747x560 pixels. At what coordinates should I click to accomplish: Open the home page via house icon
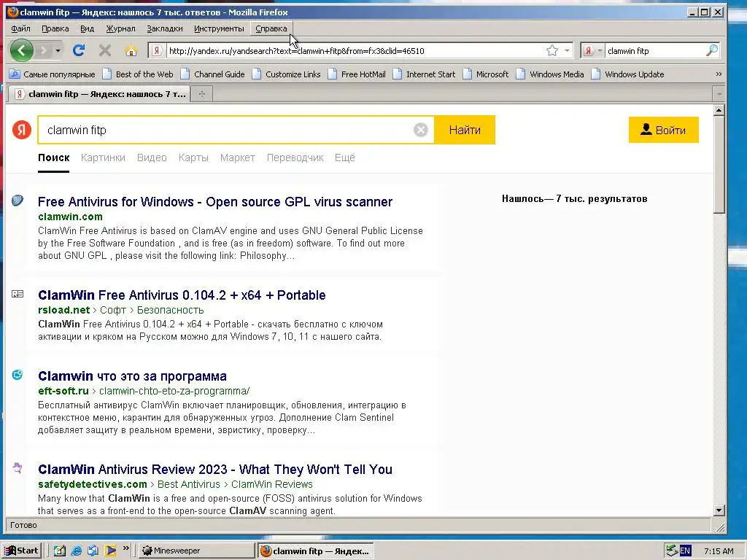pos(131,50)
